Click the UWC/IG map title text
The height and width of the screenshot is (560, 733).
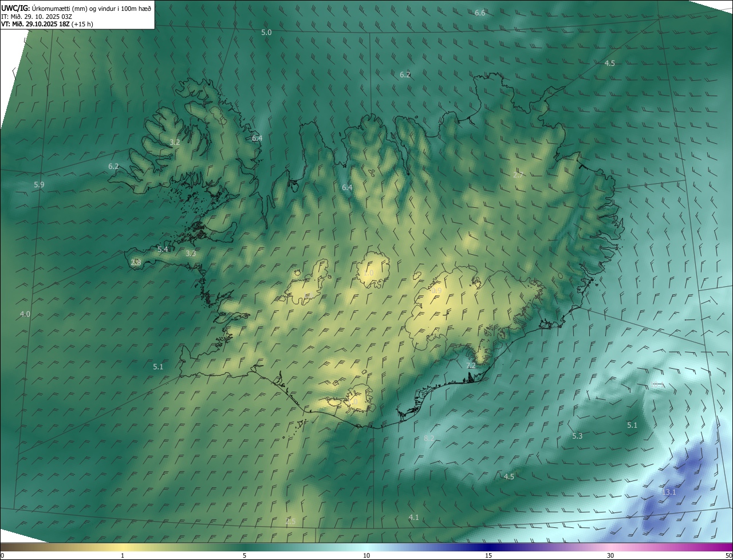point(76,7)
